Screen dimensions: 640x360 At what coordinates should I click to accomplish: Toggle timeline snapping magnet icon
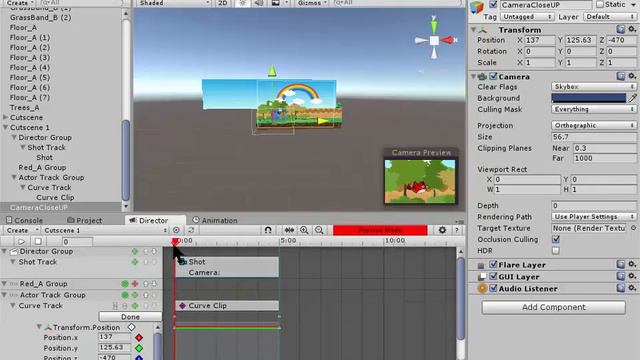pos(268,230)
